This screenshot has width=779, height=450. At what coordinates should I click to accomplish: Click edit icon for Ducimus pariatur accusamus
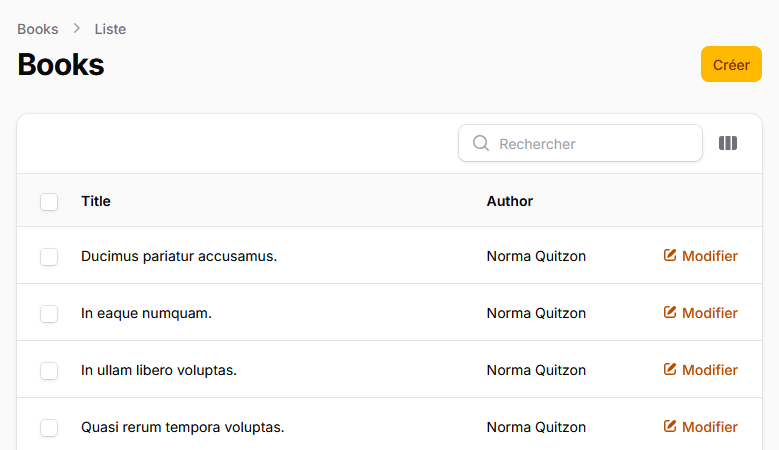click(x=670, y=256)
